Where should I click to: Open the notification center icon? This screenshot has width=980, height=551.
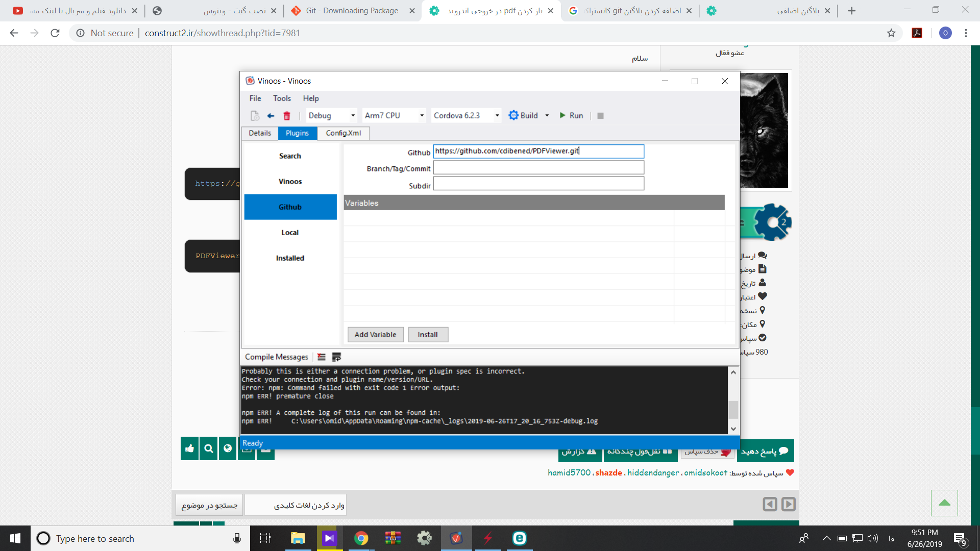pos(960,539)
